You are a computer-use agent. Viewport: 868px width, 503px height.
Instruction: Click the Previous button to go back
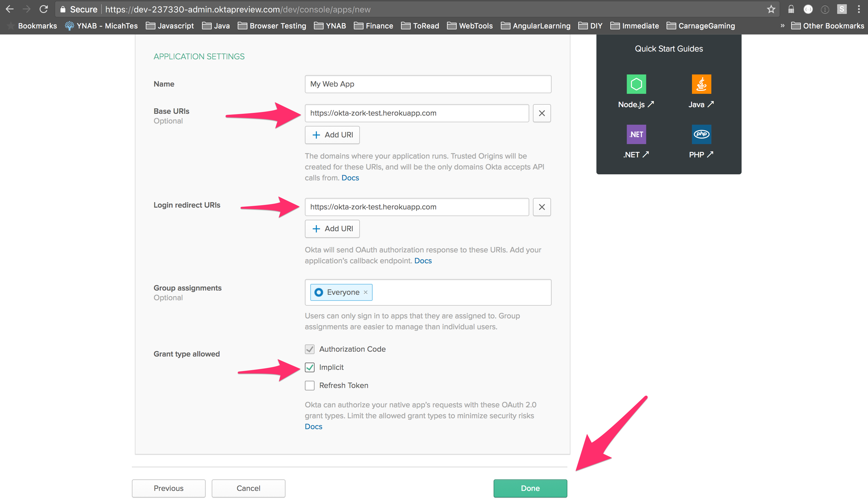169,488
